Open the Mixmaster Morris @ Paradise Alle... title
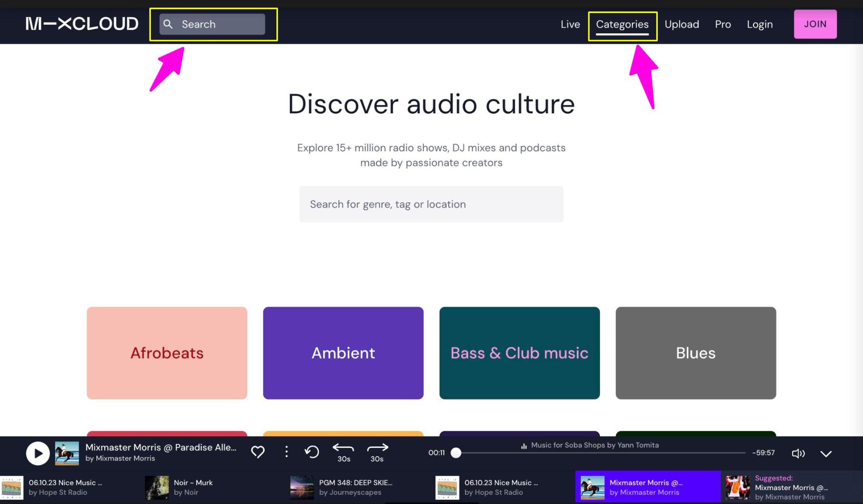This screenshot has height=504, width=863. [161, 447]
